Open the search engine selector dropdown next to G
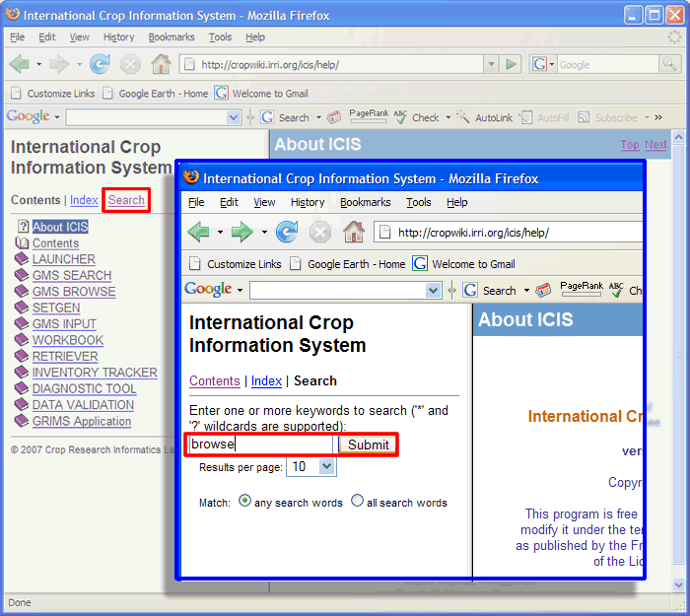The height and width of the screenshot is (616, 690). tap(552, 65)
